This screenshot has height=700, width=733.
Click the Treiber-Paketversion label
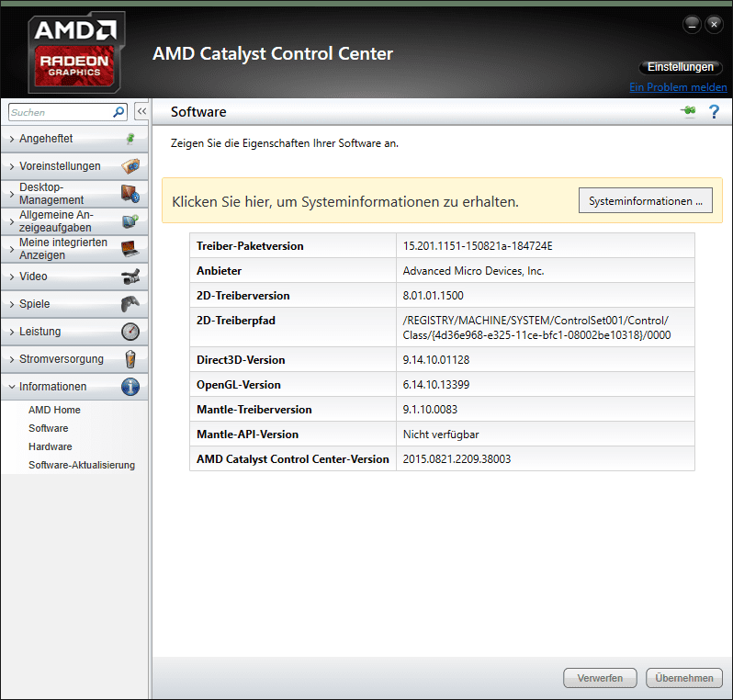point(250,246)
